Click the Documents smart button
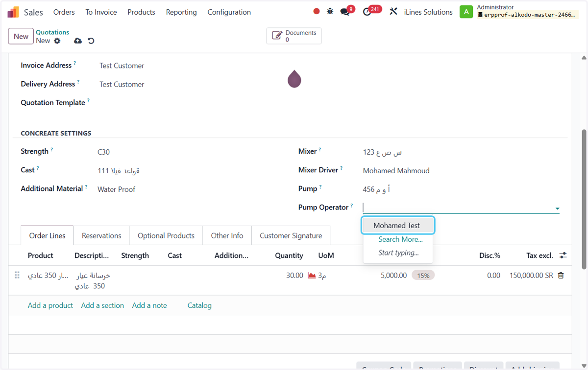 tap(294, 36)
